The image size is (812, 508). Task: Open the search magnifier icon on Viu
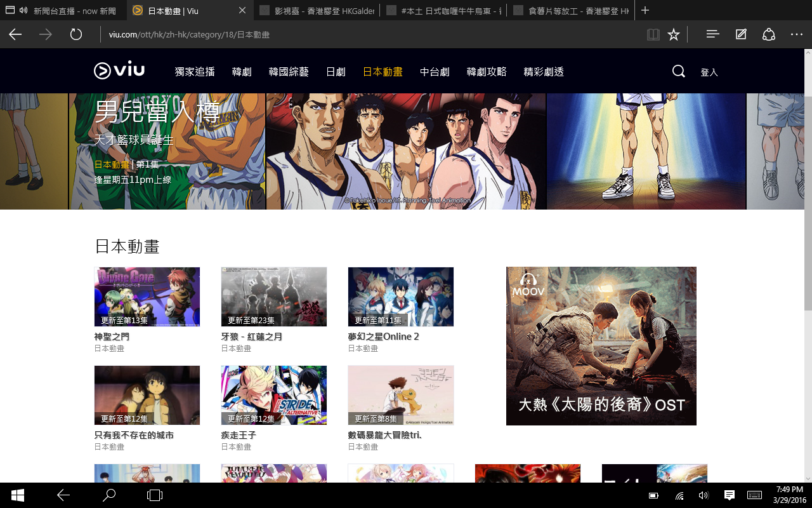coord(678,71)
